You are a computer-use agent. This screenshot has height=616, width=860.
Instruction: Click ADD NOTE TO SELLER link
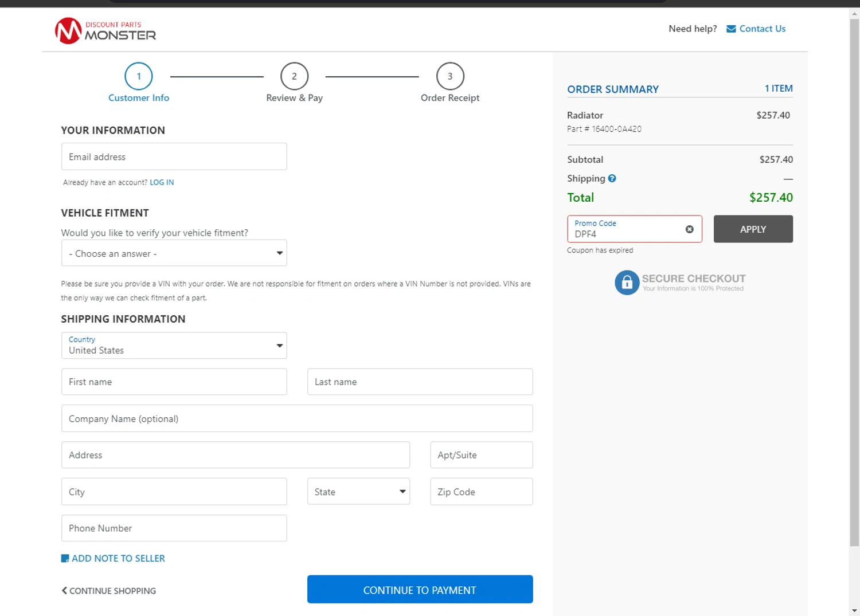pyautogui.click(x=118, y=558)
